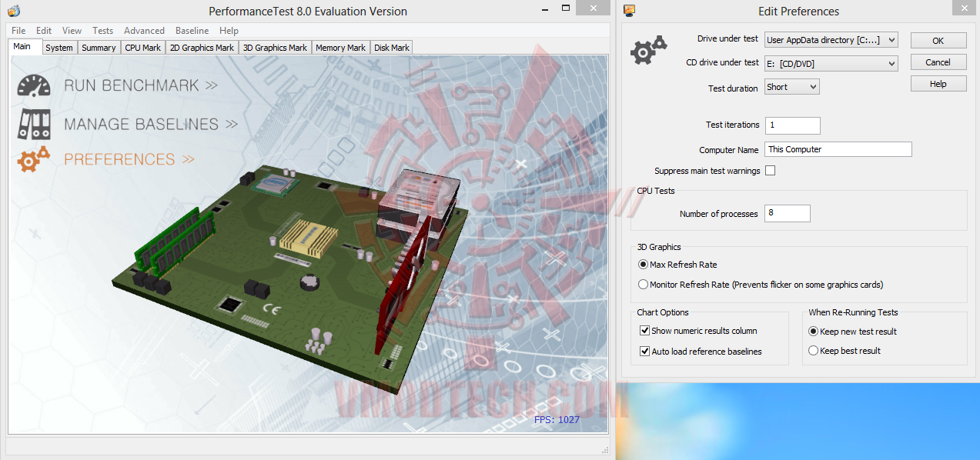Click the gears icon in Edit Preferences
The image size is (980, 460).
(x=648, y=50)
